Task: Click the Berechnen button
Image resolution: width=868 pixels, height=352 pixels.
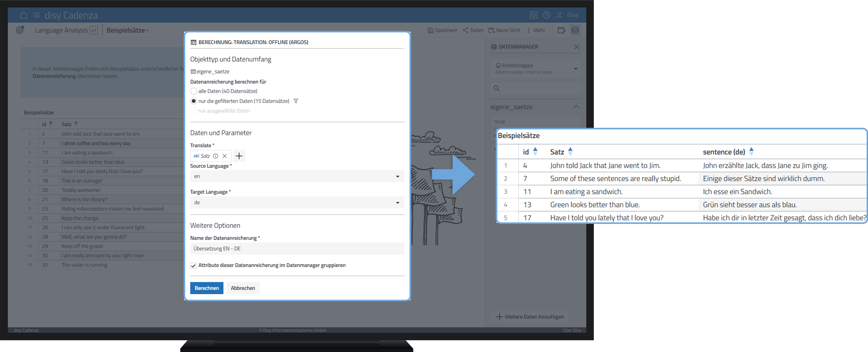Action: pos(207,288)
